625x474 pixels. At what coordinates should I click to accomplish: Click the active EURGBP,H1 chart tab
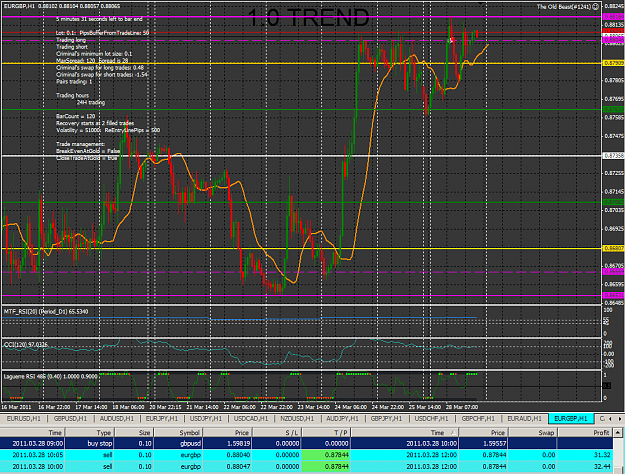coord(571,419)
